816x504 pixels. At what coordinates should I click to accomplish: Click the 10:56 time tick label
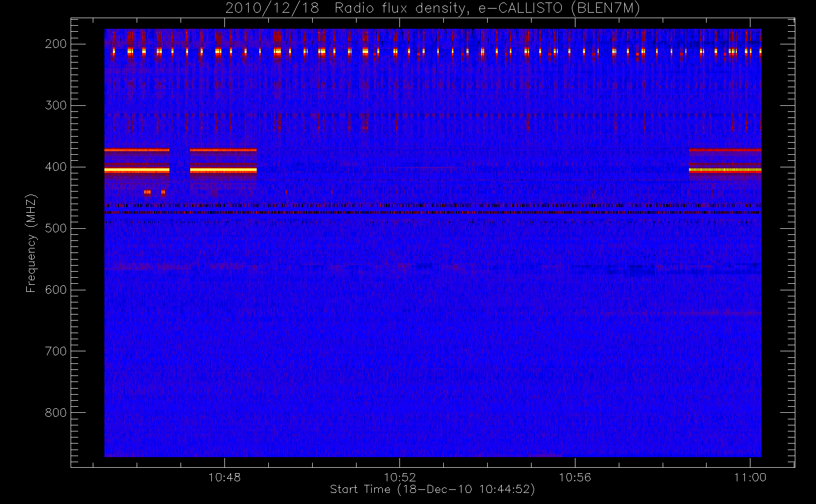(x=575, y=477)
